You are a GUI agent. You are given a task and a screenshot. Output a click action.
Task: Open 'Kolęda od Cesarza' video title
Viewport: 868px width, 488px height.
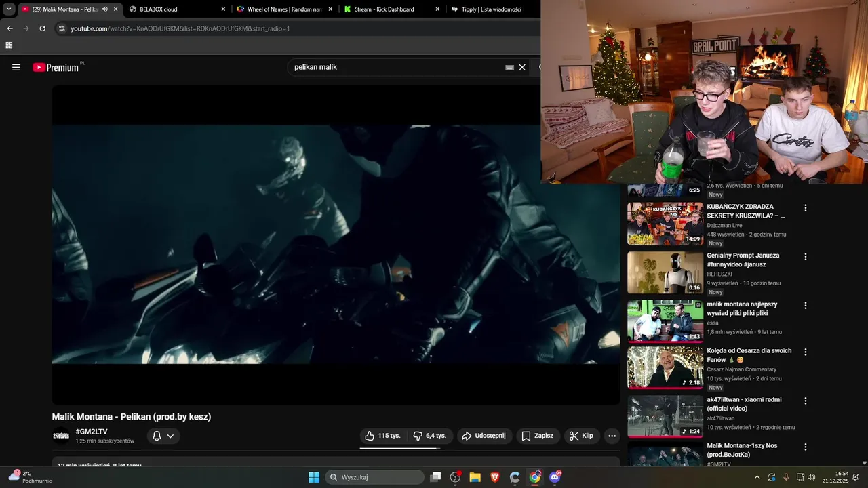pyautogui.click(x=749, y=355)
